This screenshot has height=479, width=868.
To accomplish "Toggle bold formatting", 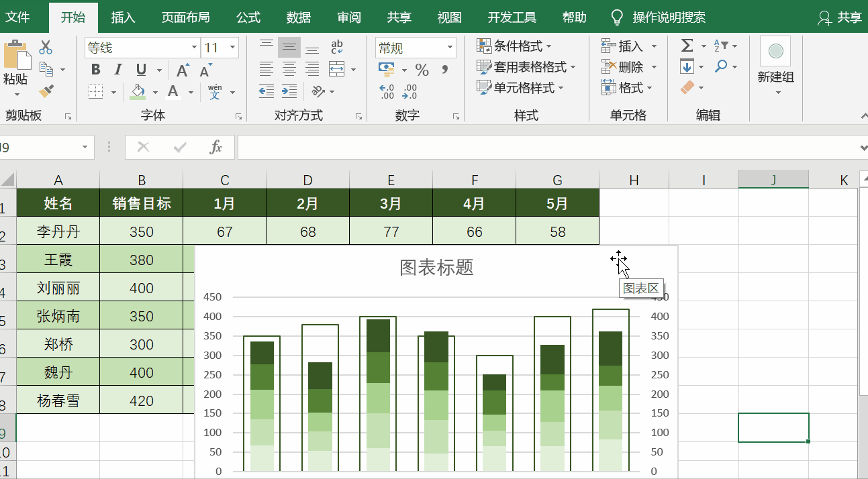I will click(96, 70).
